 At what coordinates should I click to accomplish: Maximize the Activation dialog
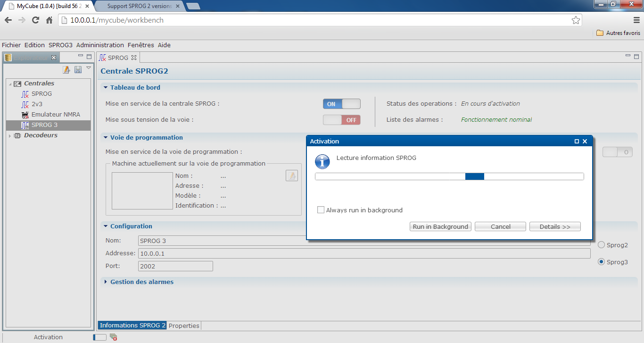point(577,141)
